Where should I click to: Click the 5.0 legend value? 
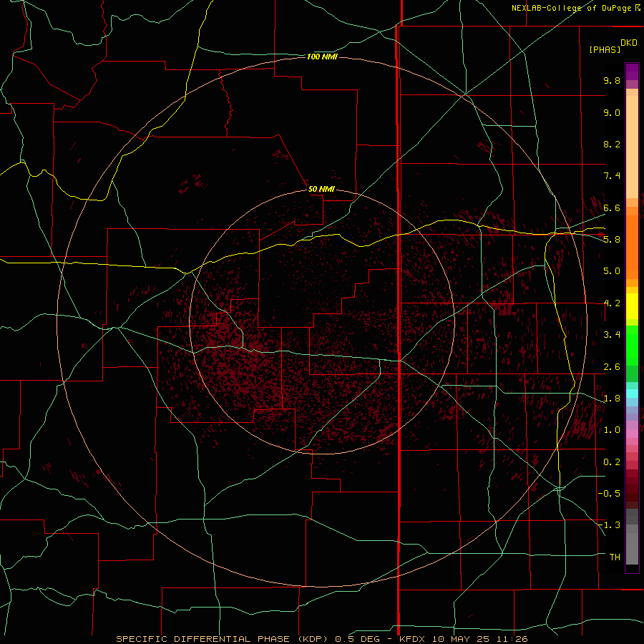click(612, 271)
